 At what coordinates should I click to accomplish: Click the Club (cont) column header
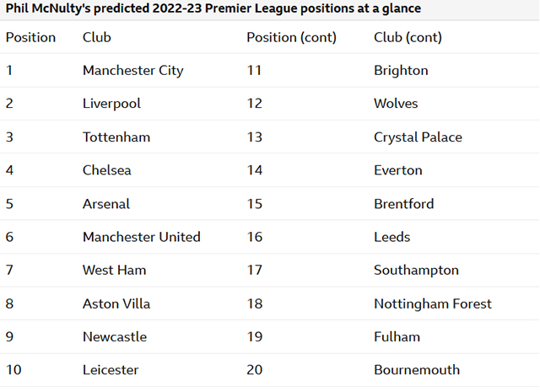(x=408, y=37)
